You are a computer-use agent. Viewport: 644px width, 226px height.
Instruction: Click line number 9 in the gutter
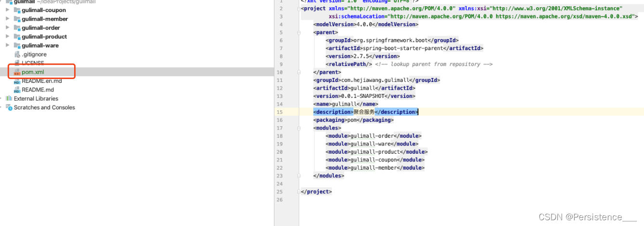pyautogui.click(x=281, y=64)
